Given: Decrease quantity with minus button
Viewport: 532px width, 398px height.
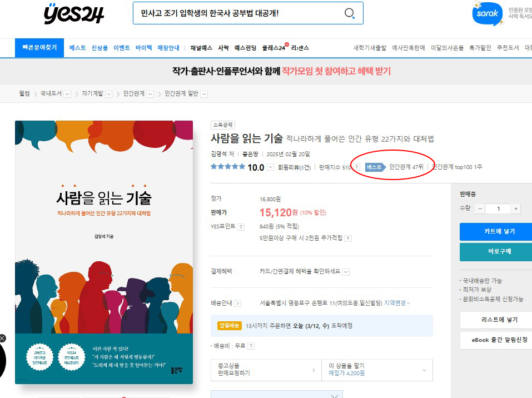Looking at the screenshot, I should point(480,208).
